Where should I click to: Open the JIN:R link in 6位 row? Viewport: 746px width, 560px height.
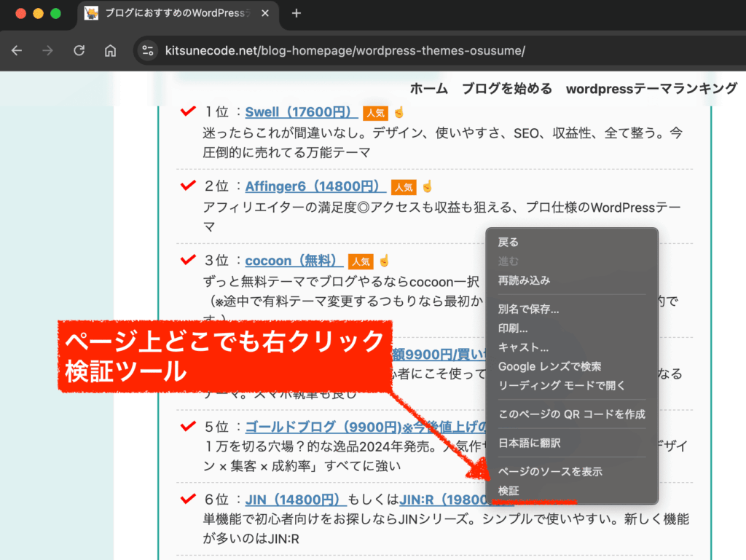(x=442, y=500)
